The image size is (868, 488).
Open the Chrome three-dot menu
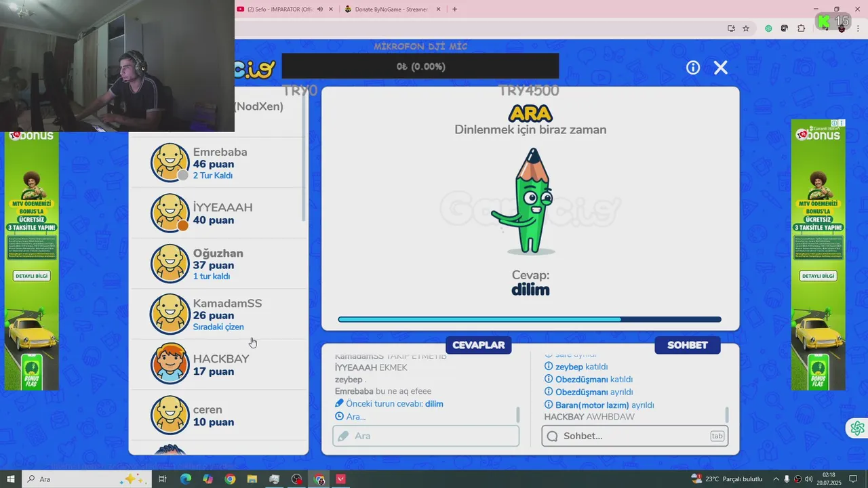point(857,28)
